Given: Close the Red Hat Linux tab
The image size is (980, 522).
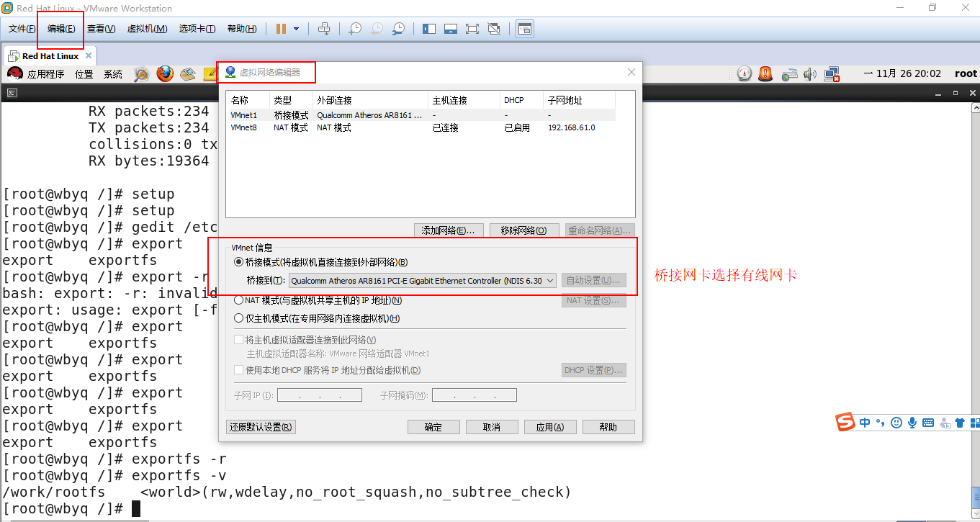Looking at the screenshot, I should click(89, 55).
